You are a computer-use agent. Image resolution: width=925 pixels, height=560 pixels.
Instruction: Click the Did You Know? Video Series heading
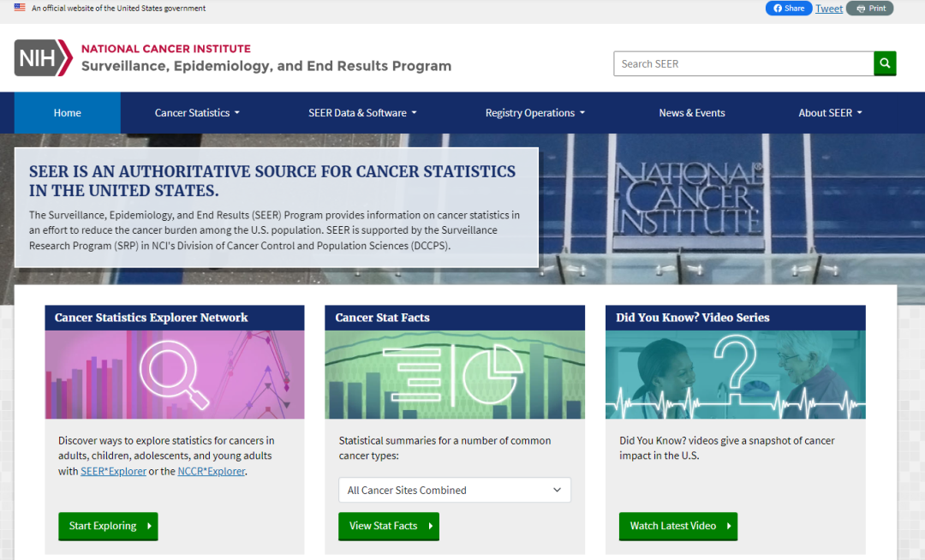coord(693,318)
